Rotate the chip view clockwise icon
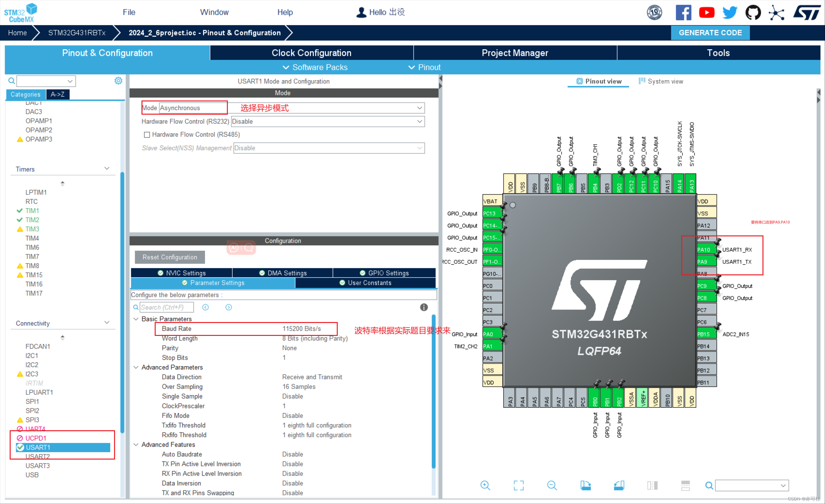Image resolution: width=825 pixels, height=504 pixels. point(586,485)
